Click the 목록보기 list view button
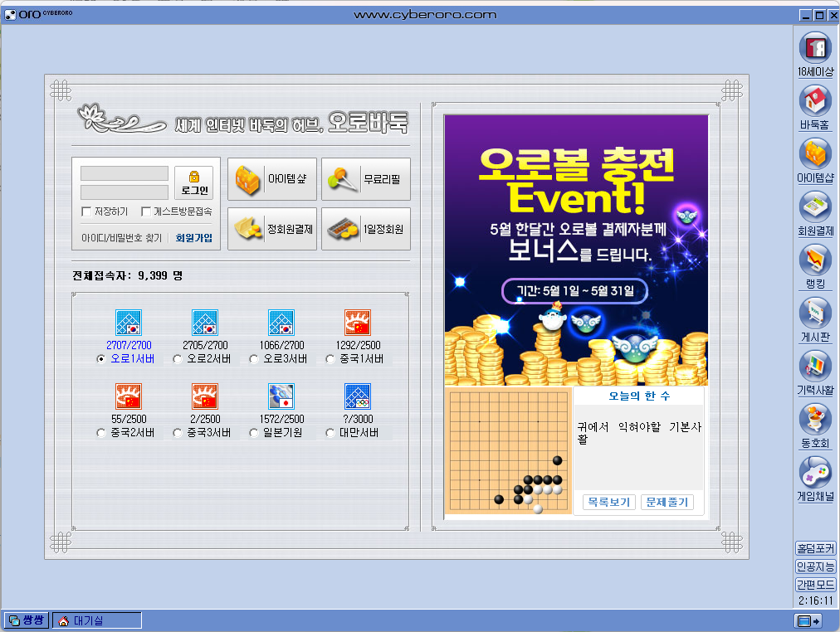 [609, 502]
